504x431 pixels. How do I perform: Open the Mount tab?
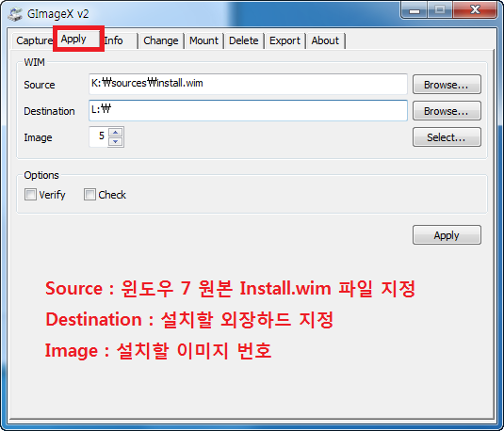pyautogui.click(x=203, y=40)
